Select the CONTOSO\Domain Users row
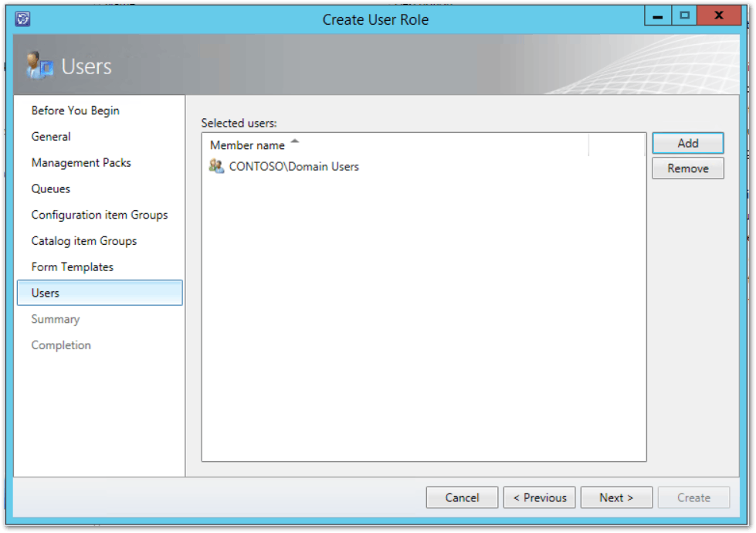This screenshot has height=533, width=756. click(423, 166)
